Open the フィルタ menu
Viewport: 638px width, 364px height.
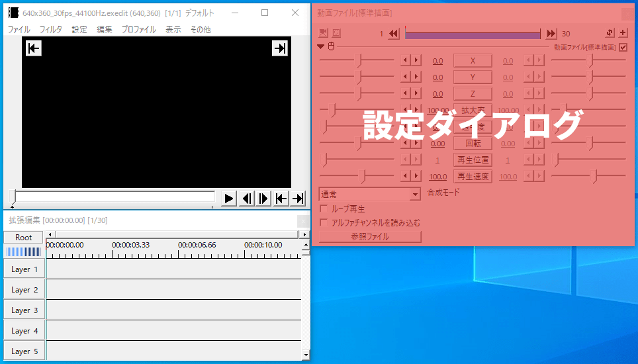pyautogui.click(x=51, y=30)
